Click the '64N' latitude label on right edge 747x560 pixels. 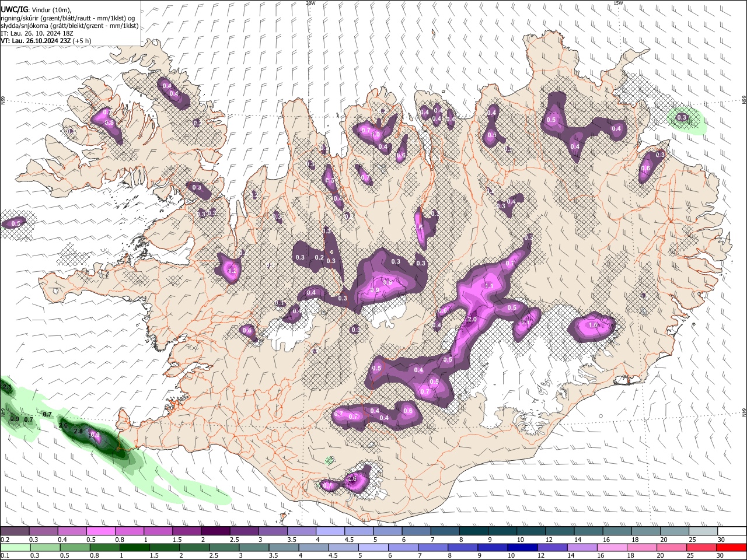point(744,412)
